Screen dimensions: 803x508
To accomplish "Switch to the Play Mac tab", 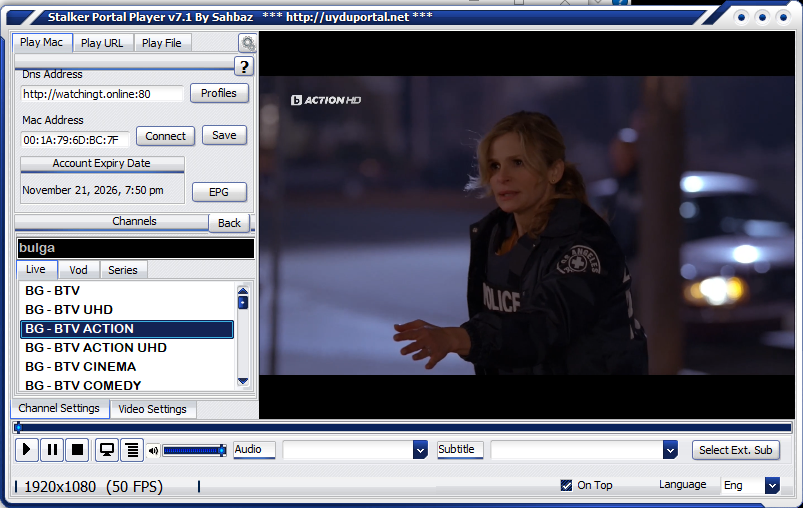I will 41,43.
